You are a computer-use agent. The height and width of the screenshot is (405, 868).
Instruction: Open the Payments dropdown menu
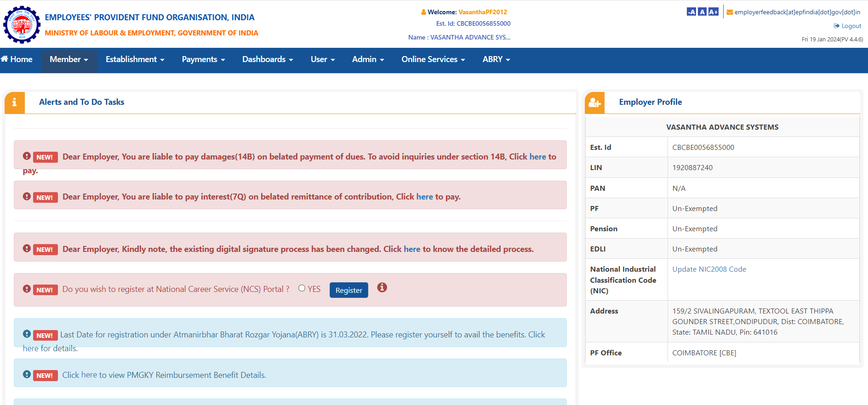tap(203, 59)
